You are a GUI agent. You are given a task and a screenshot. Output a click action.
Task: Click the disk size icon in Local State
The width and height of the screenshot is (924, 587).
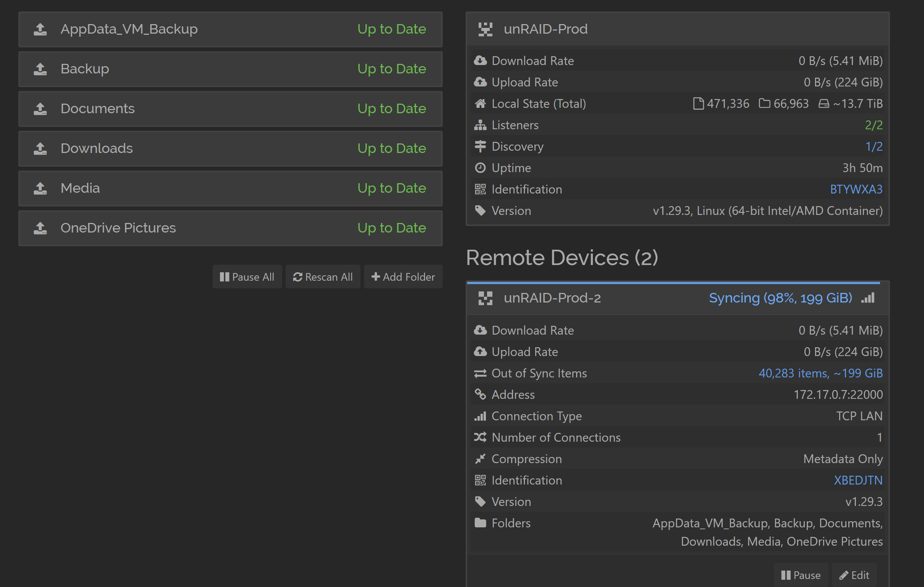[x=824, y=104]
